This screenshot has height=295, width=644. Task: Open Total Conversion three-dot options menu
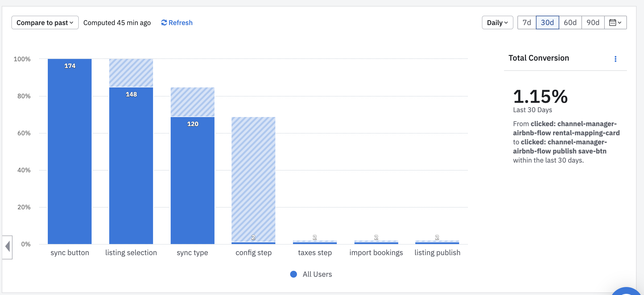[616, 59]
